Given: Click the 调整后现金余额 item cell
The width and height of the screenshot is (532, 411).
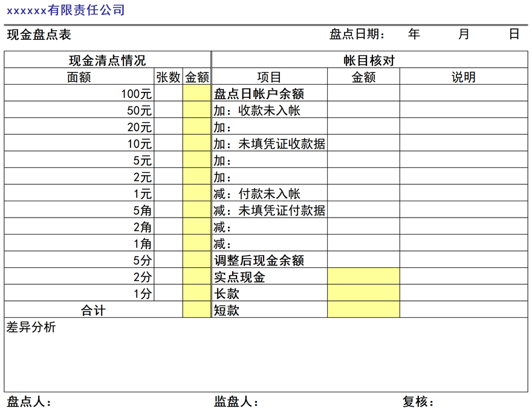Looking at the screenshot, I should coord(270,259).
